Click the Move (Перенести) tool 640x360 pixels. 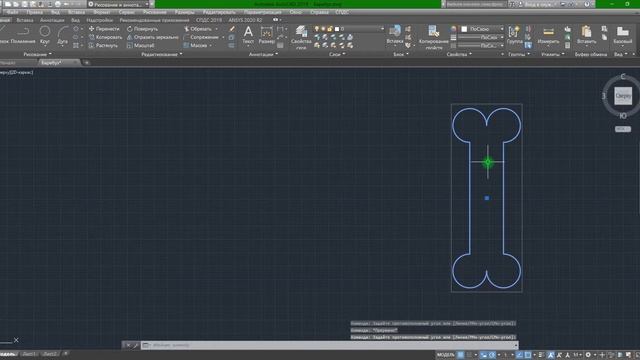104,29
